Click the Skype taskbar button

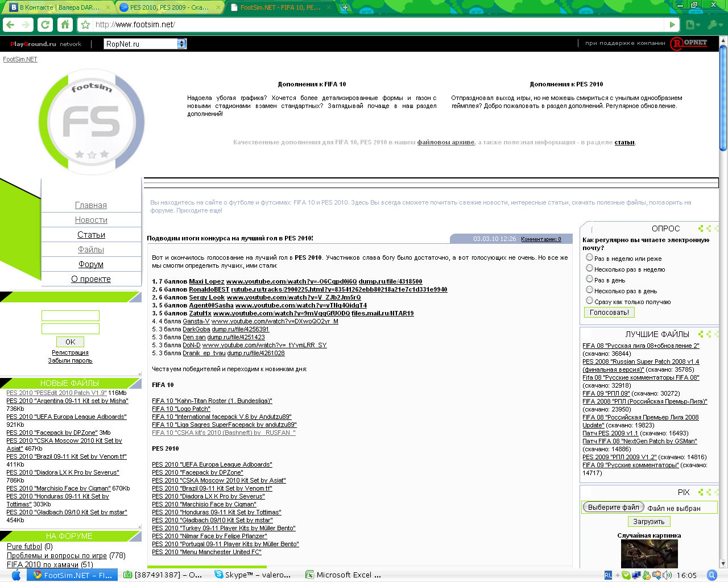(253, 575)
